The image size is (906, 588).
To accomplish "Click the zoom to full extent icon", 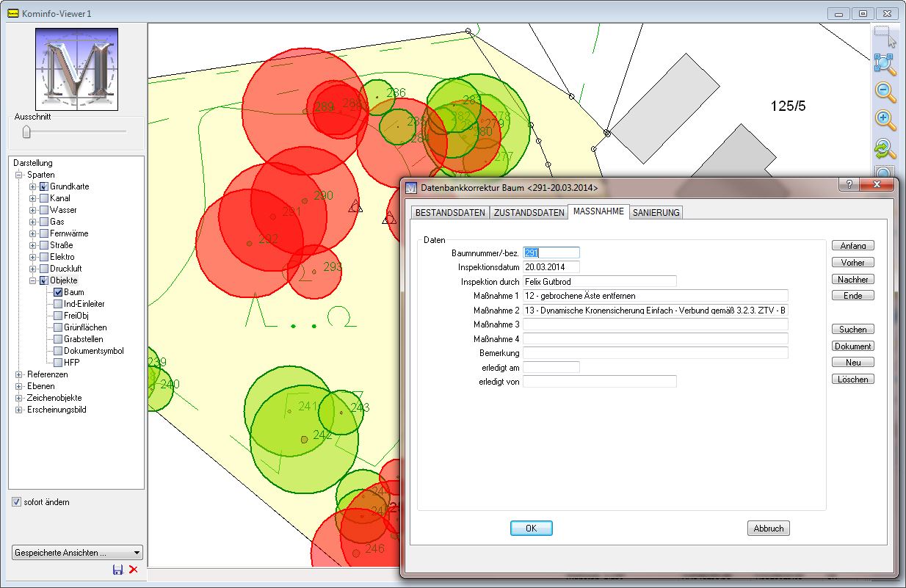I will pyautogui.click(x=885, y=65).
